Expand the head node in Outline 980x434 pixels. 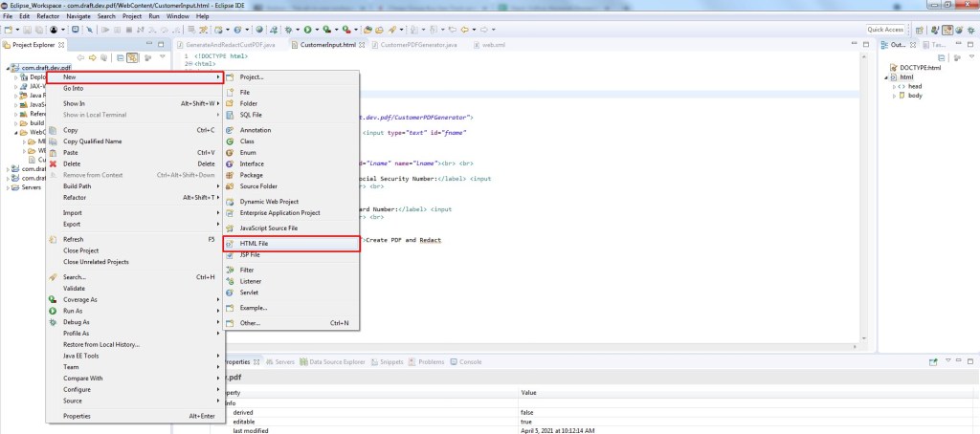point(895,86)
